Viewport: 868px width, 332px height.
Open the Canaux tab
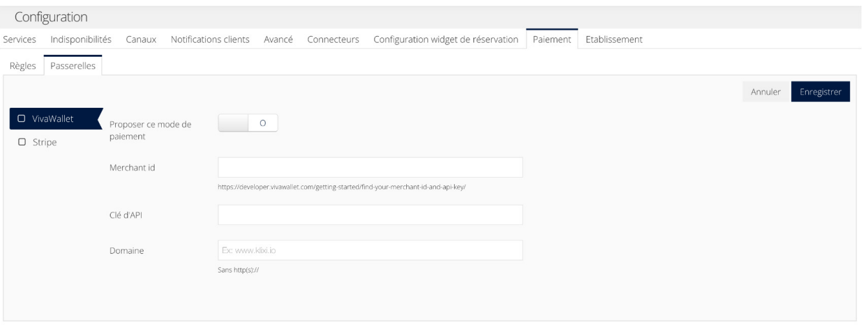[141, 39]
